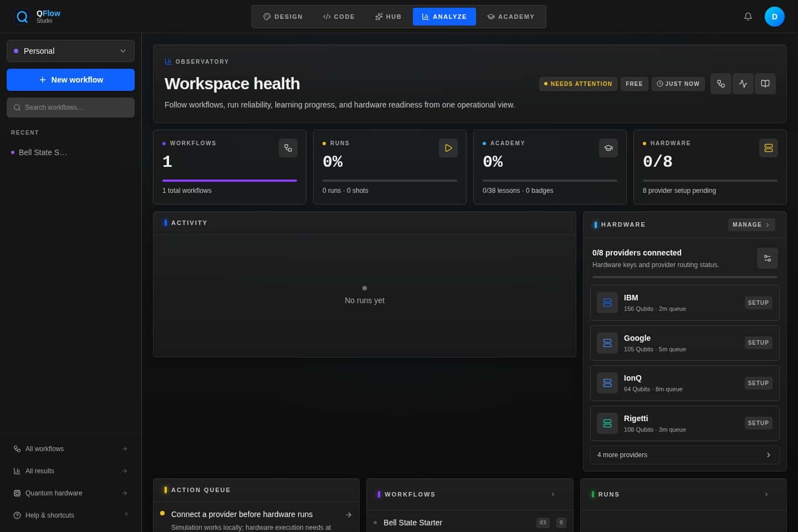This screenshot has height=532, width=798.
Task: Switch to the Hub tab
Action: [x=388, y=17]
